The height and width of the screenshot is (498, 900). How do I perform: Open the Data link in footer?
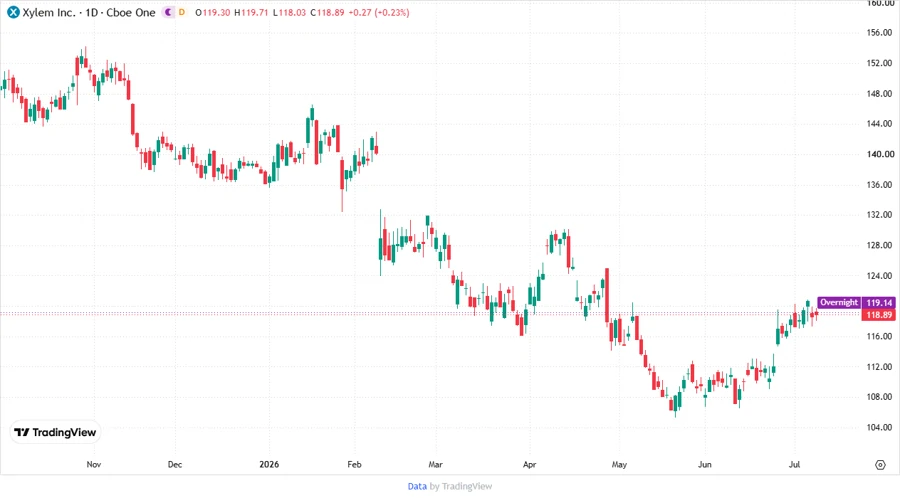coord(417,487)
